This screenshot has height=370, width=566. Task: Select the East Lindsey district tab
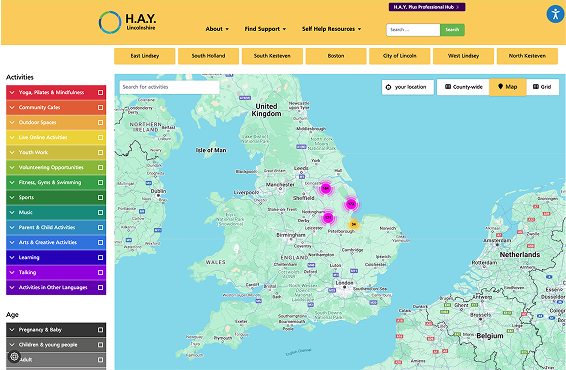[x=145, y=56]
